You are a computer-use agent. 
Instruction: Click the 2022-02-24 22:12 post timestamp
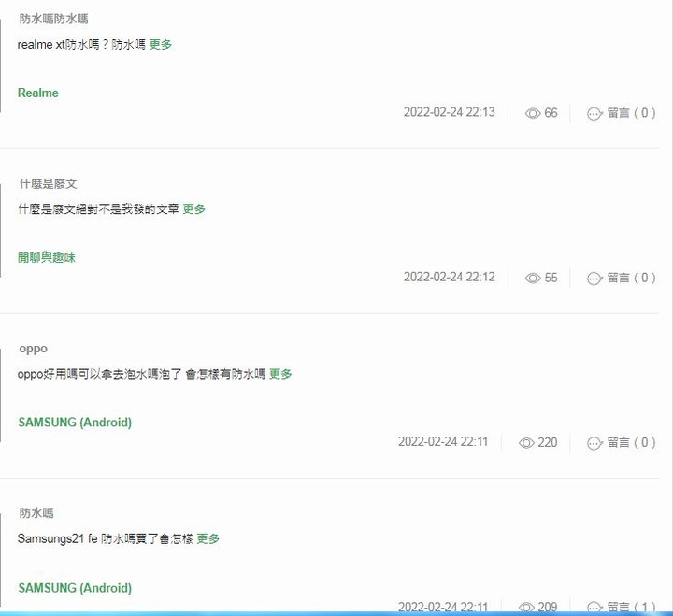pyautogui.click(x=449, y=277)
